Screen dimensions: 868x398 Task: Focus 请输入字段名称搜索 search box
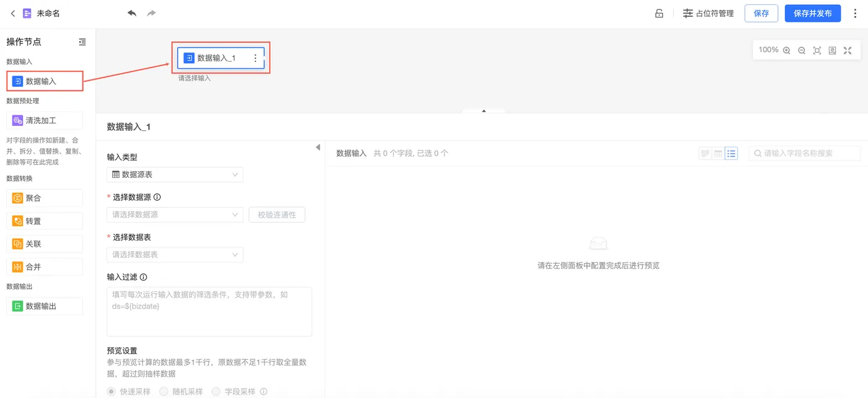805,153
